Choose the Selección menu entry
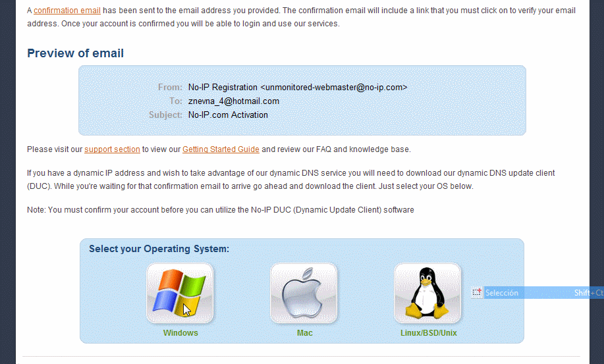Screen dimensions: 604x364 coord(537,293)
